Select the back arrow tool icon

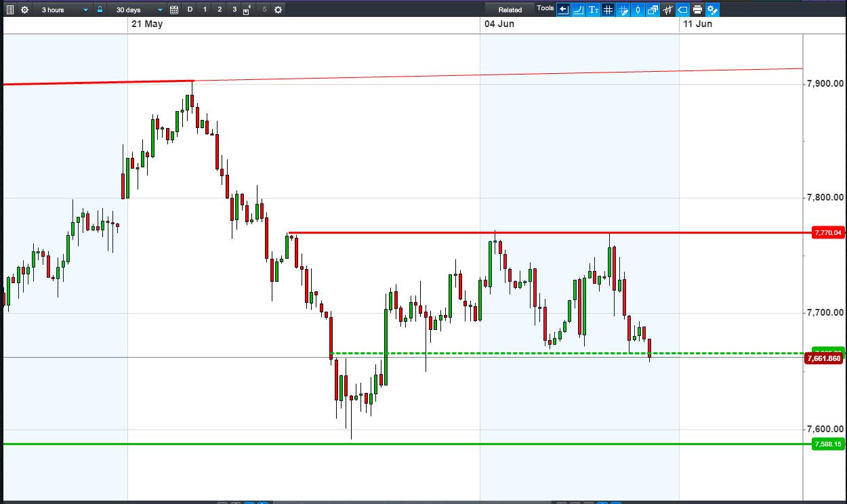tap(563, 9)
